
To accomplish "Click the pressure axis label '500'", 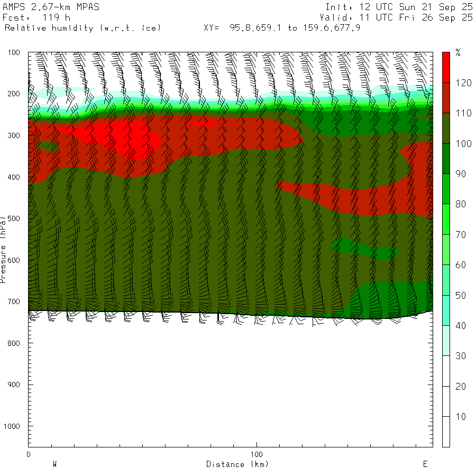I will (x=14, y=218).
